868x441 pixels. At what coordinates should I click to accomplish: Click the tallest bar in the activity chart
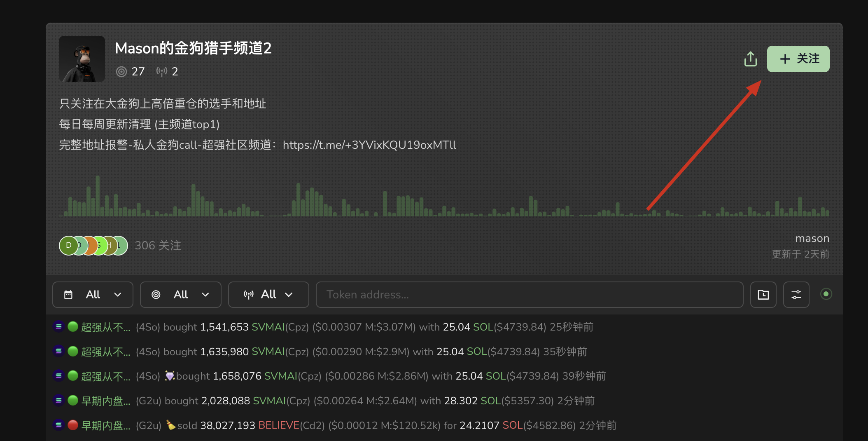(x=98, y=196)
